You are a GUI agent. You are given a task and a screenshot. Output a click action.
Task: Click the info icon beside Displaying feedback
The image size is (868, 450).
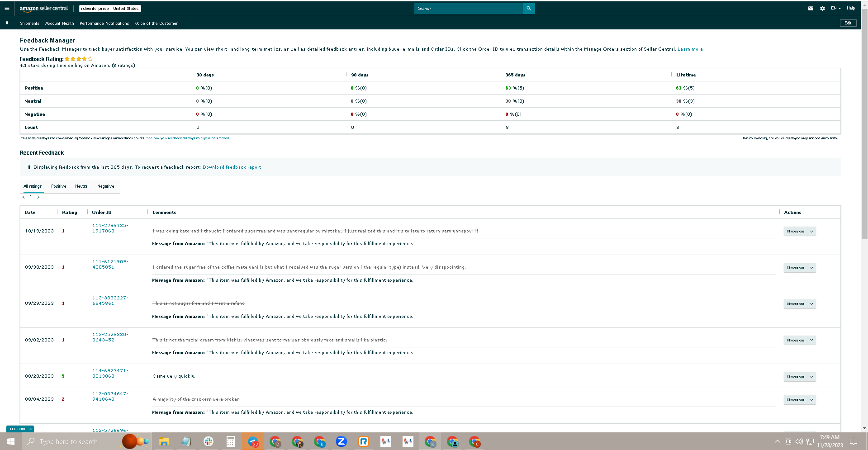click(x=29, y=167)
